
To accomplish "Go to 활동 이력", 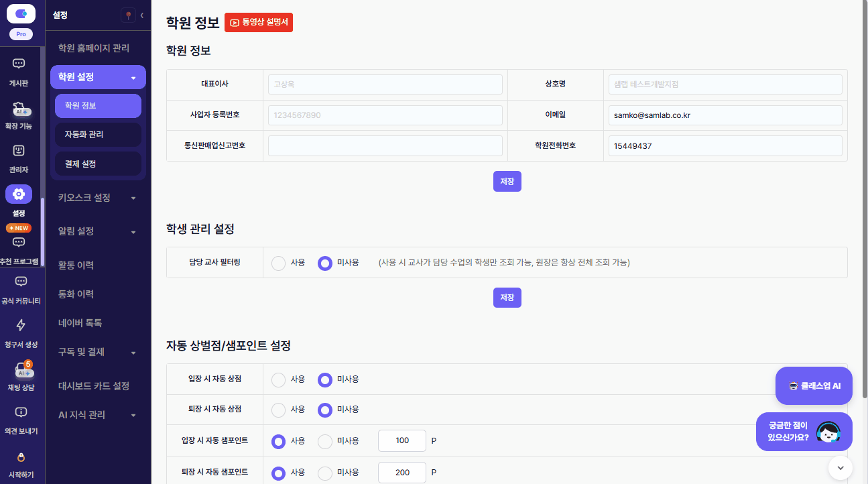I will click(76, 265).
